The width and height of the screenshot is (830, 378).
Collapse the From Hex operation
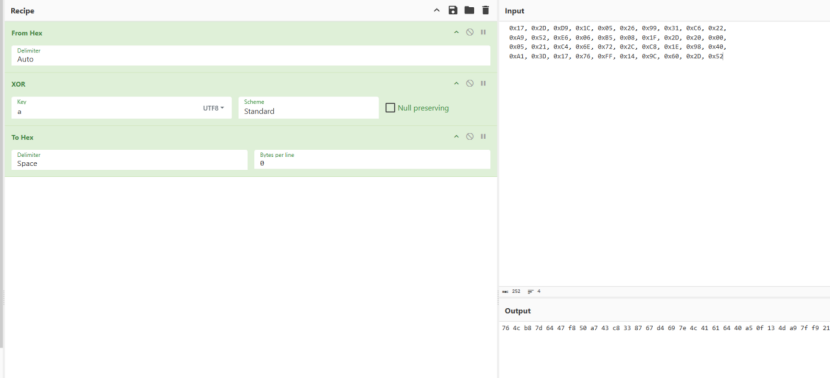click(456, 32)
